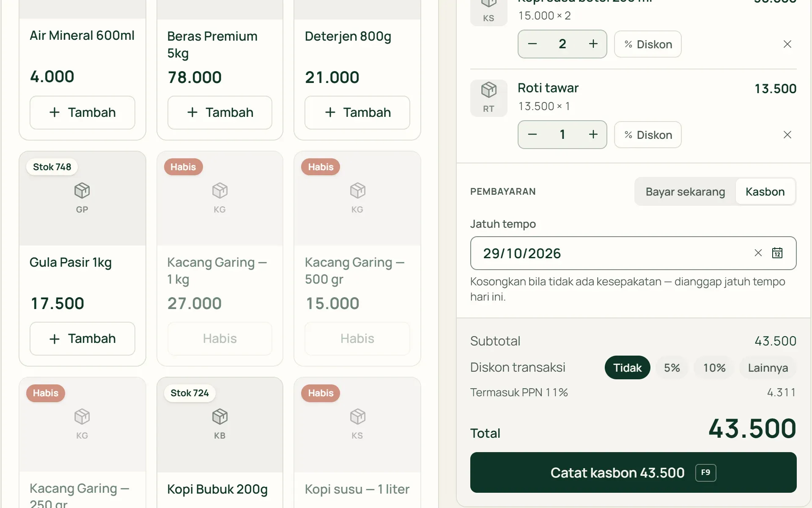Viewport: 812px width, 508px height.
Task: Select Tidak for transaction discount
Action: pos(627,367)
